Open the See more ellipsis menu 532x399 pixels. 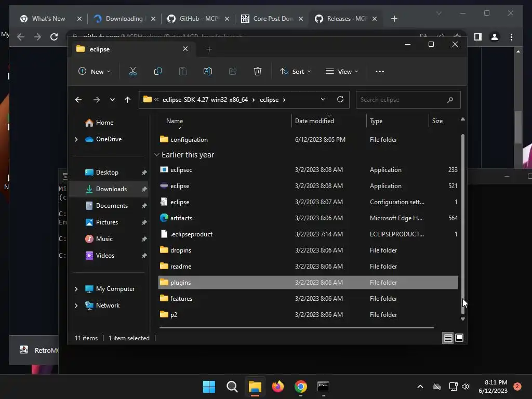coord(380,72)
